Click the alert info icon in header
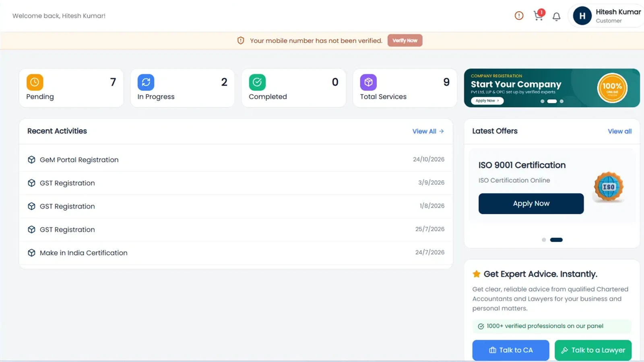Viewport: 644px width, 362px height. click(x=519, y=16)
